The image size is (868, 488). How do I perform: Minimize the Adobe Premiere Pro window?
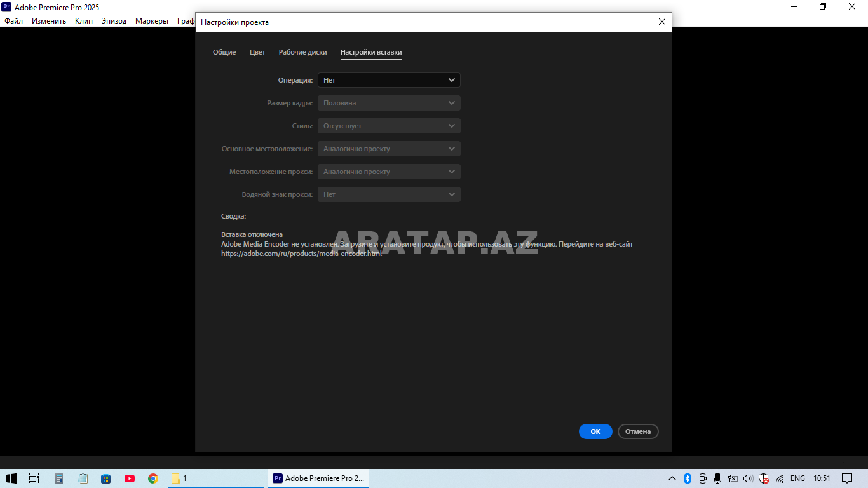(x=794, y=6)
